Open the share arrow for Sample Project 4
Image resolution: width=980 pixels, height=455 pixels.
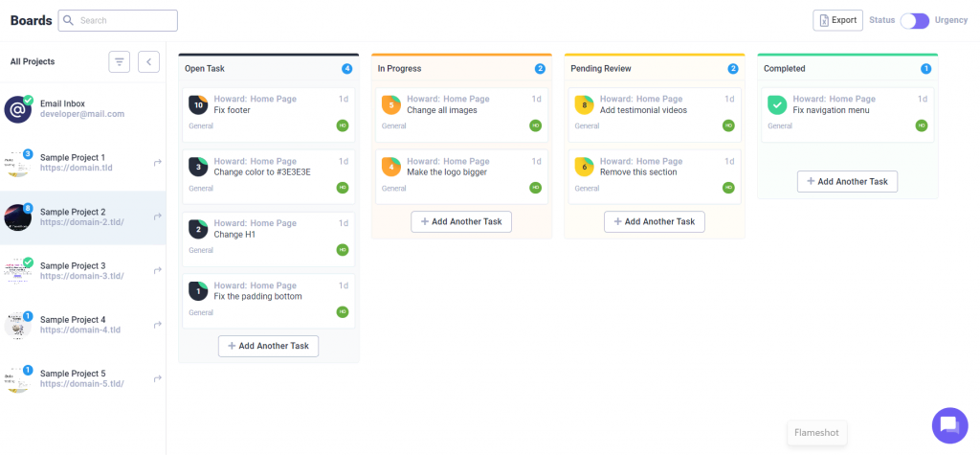[x=158, y=324]
